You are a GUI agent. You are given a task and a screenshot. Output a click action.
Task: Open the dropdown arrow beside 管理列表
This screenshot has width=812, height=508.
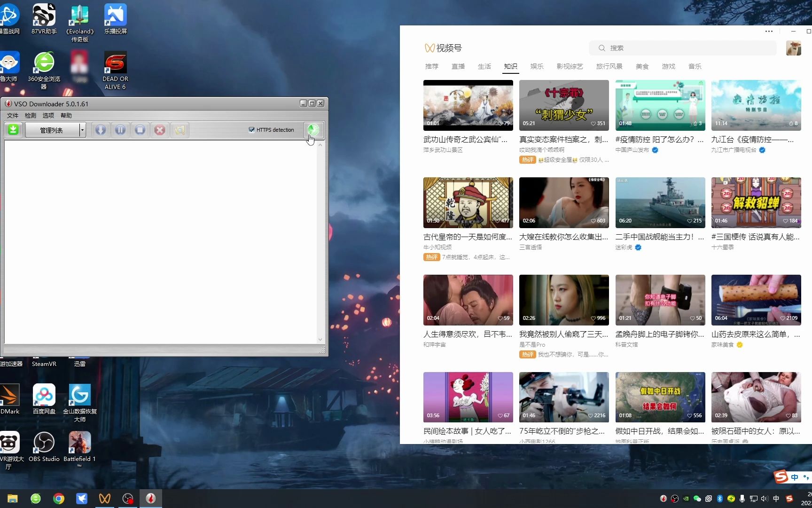82,130
